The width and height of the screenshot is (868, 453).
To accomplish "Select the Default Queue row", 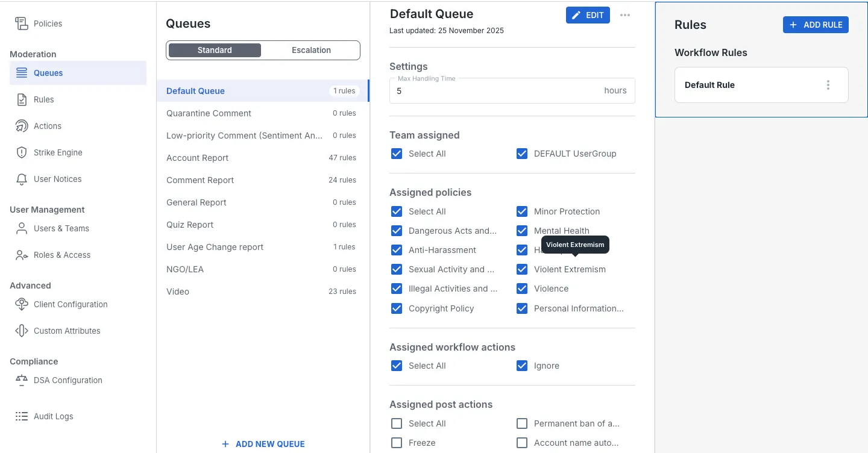I will (x=263, y=91).
